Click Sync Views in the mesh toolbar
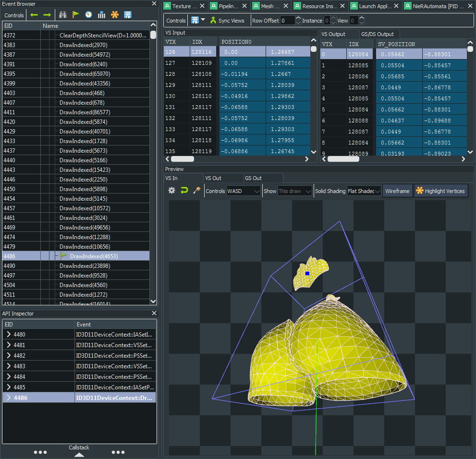476x459 pixels. 227,21
